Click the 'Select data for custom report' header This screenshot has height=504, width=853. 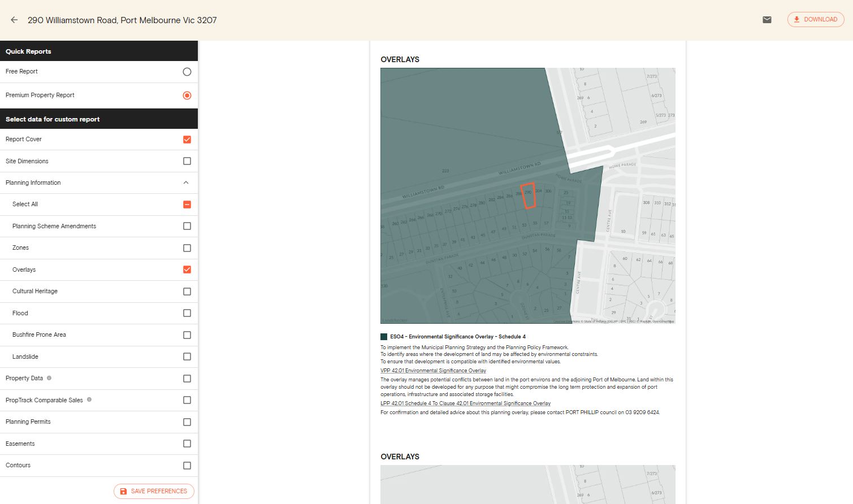coord(99,119)
